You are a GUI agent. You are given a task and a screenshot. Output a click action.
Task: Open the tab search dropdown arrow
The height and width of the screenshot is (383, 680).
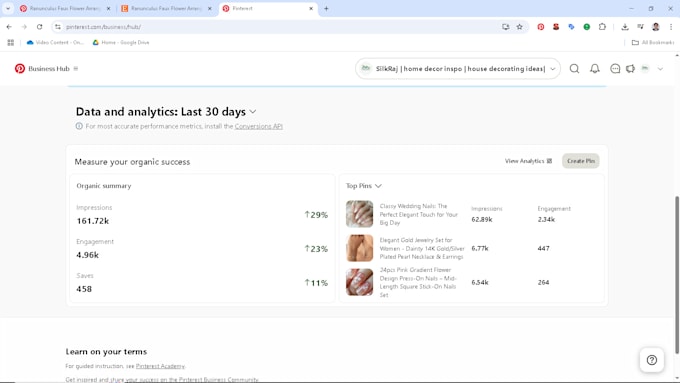[8, 8]
